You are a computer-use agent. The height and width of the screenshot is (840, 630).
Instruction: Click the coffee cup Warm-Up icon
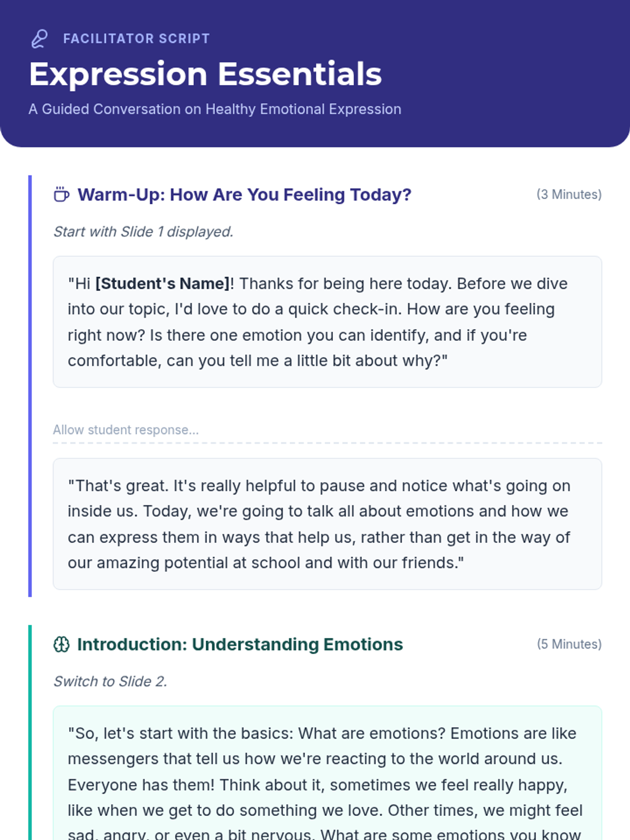61,195
